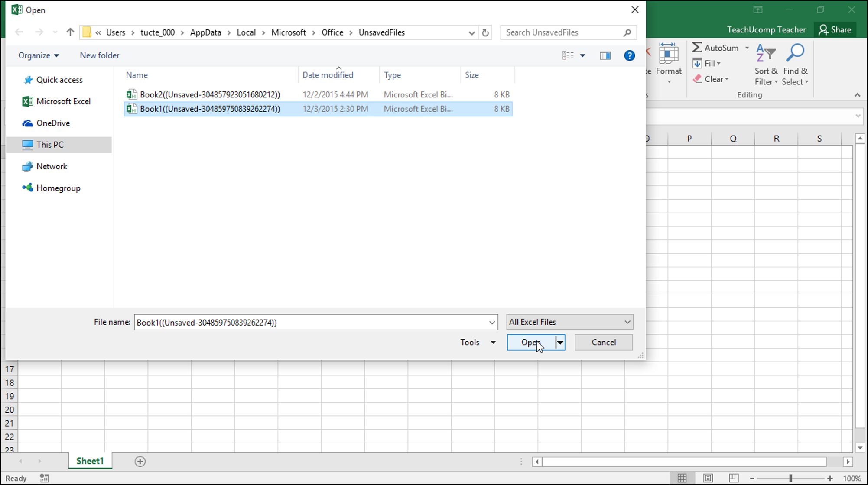Switch to Page Layout view icon
The height and width of the screenshot is (485, 868).
pos(708,478)
